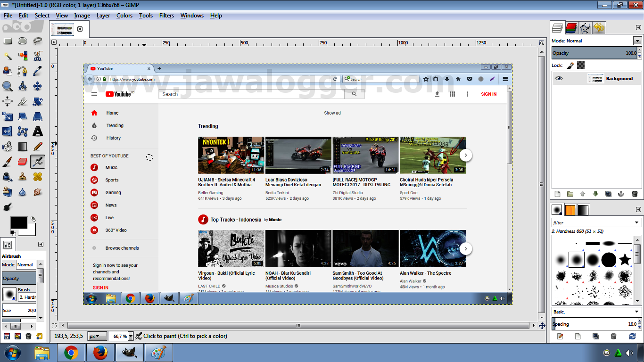Image resolution: width=644 pixels, height=362 pixels.
Task: Toggle lock pixels brush icon
Action: click(570, 66)
